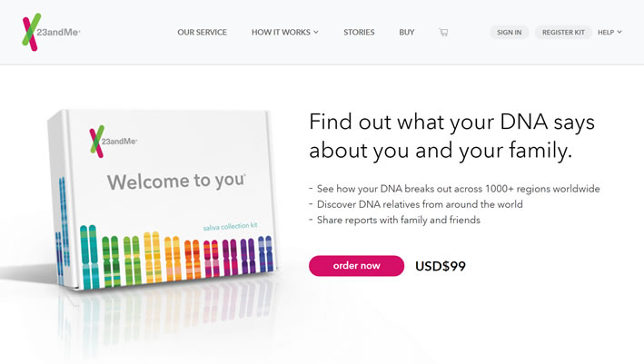644x364 pixels.
Task: Click the USD$99 price text
Action: [441, 266]
